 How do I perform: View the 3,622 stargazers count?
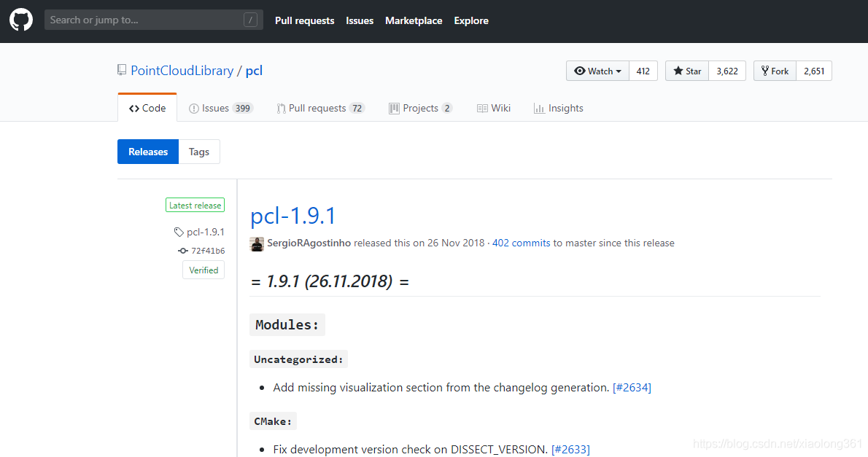(726, 71)
